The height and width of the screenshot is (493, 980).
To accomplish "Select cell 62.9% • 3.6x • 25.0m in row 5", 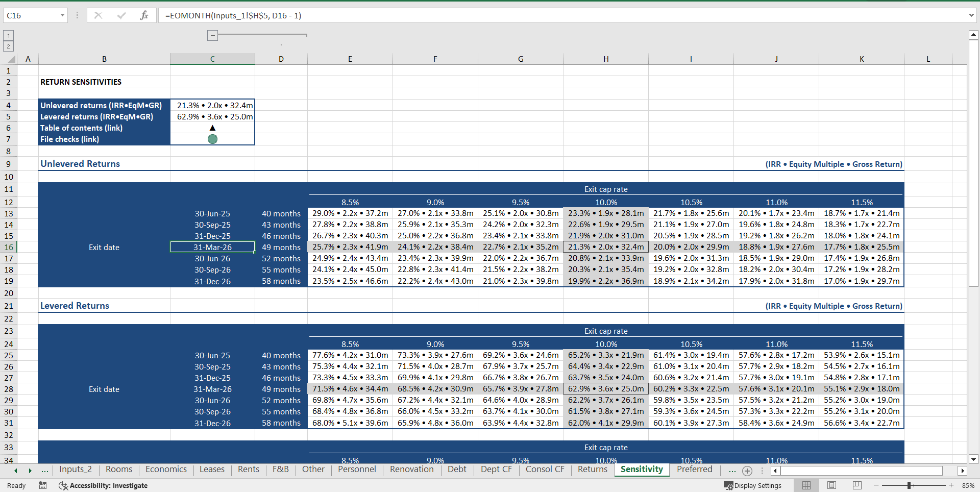I will click(x=212, y=116).
